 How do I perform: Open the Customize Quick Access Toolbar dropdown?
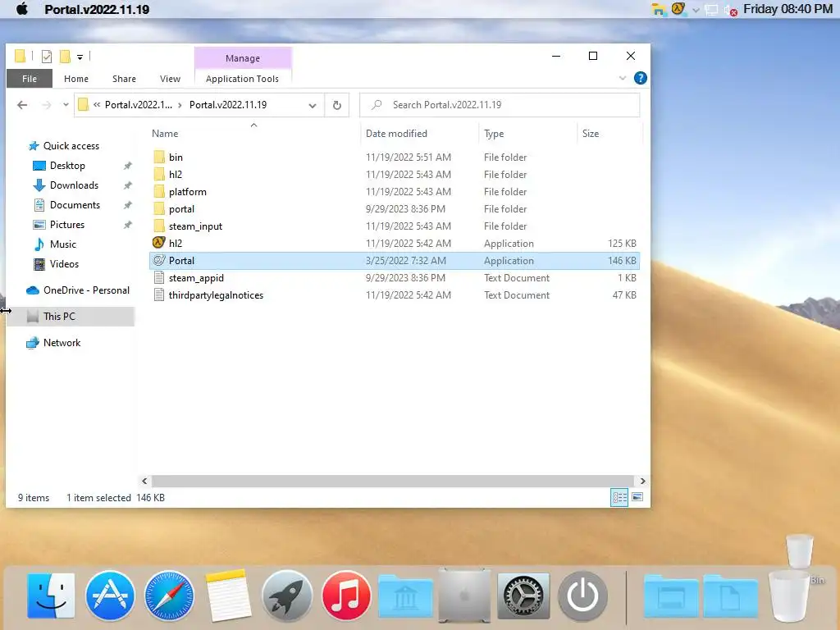coord(80,57)
